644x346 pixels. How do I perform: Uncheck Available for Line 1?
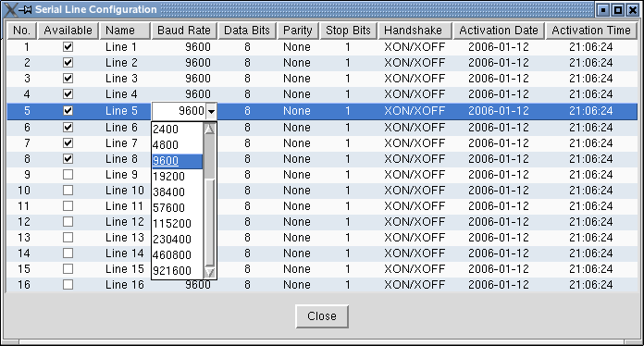(68, 47)
